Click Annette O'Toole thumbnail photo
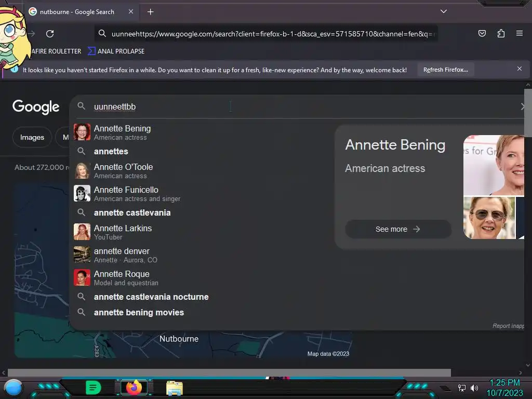The height and width of the screenshot is (399, 532). coord(82,170)
